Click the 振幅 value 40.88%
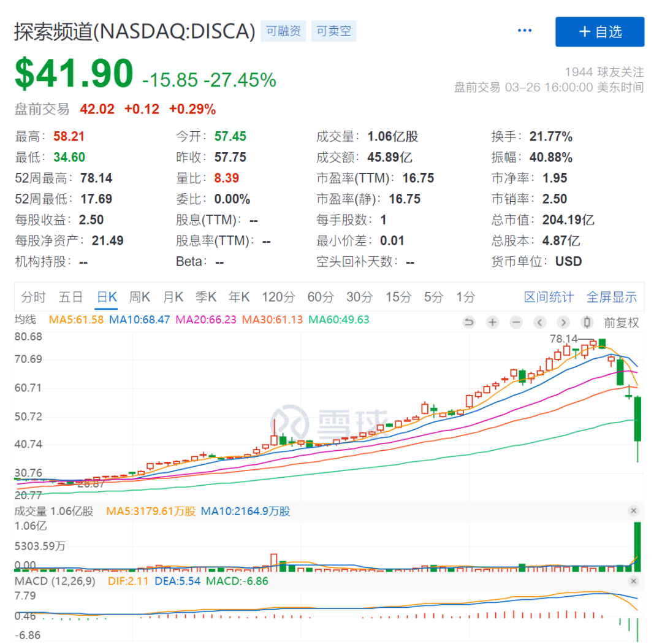 [x=551, y=157]
